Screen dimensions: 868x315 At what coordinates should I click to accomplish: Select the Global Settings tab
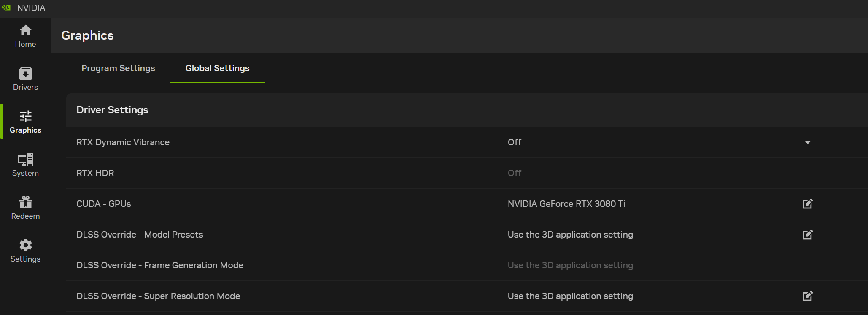tap(217, 68)
